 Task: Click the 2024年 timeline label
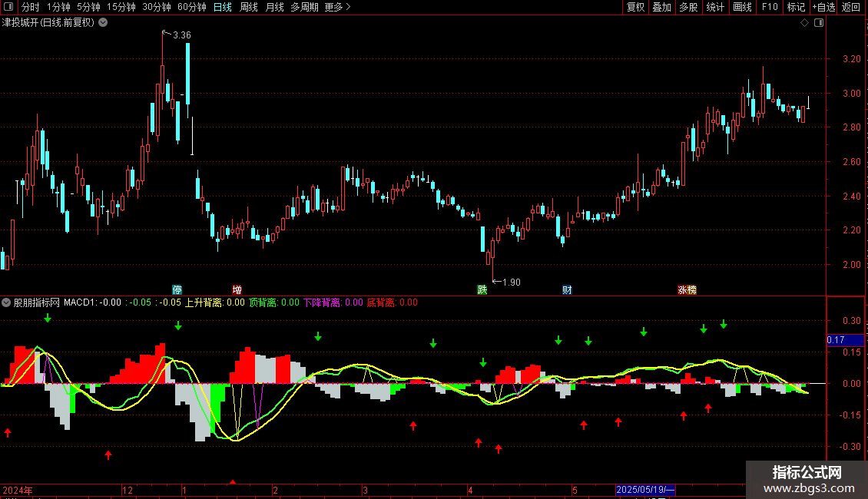click(x=18, y=490)
